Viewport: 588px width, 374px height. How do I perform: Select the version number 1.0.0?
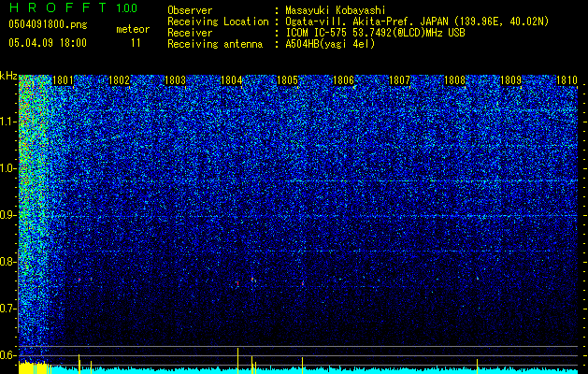tap(127, 7)
